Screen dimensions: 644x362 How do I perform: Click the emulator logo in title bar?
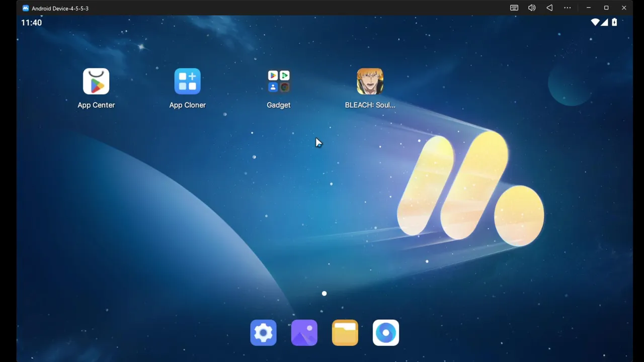[26, 8]
